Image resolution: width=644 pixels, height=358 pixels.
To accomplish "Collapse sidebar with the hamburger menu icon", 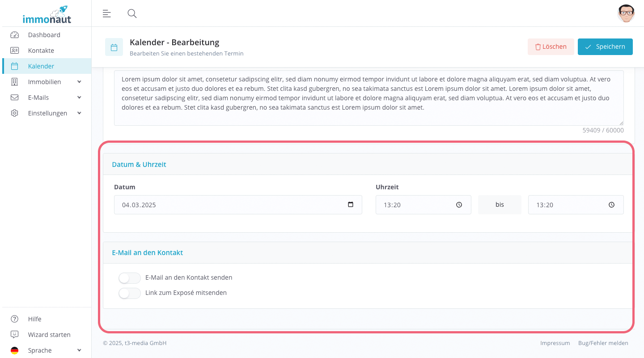I will 106,13.
